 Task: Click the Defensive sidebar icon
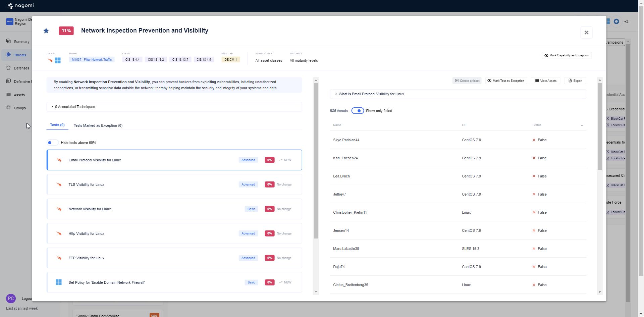[8, 81]
